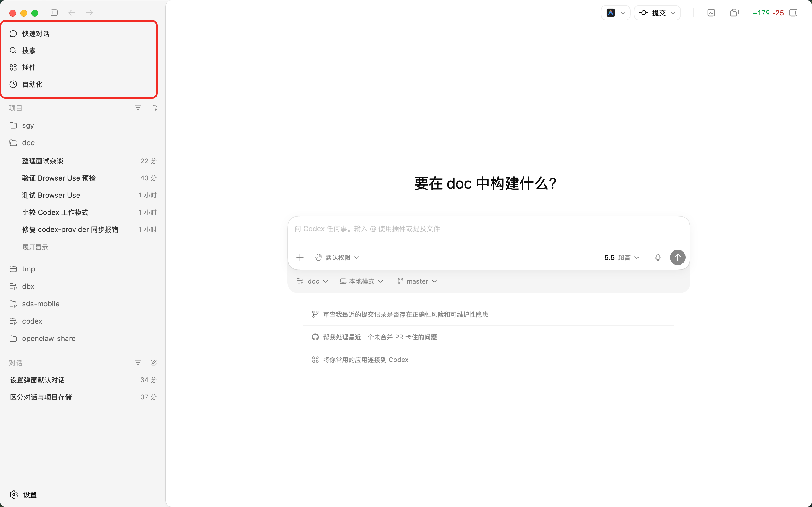The image size is (812, 507).
Task: Expand the 默认权限 permissions dropdown
Action: [x=338, y=257]
